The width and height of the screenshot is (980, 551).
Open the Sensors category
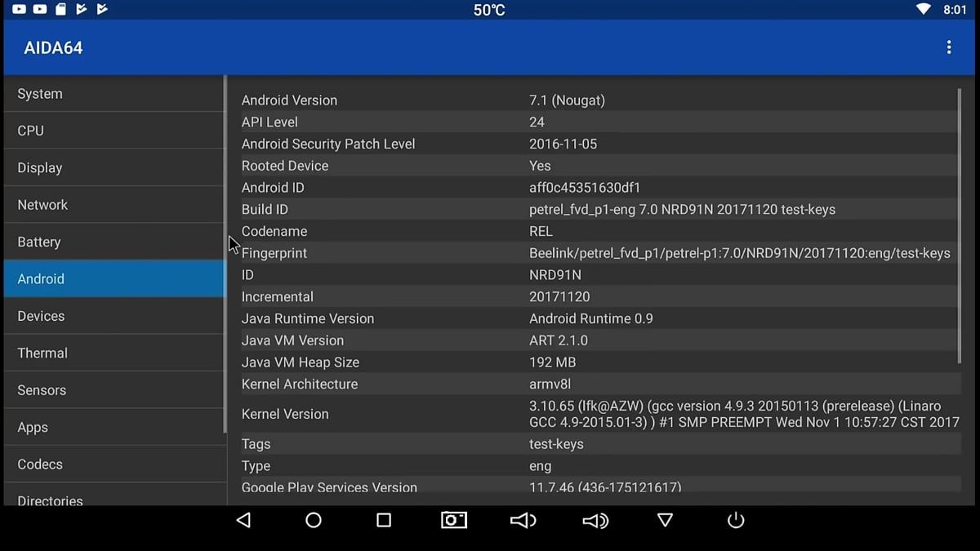[114, 390]
